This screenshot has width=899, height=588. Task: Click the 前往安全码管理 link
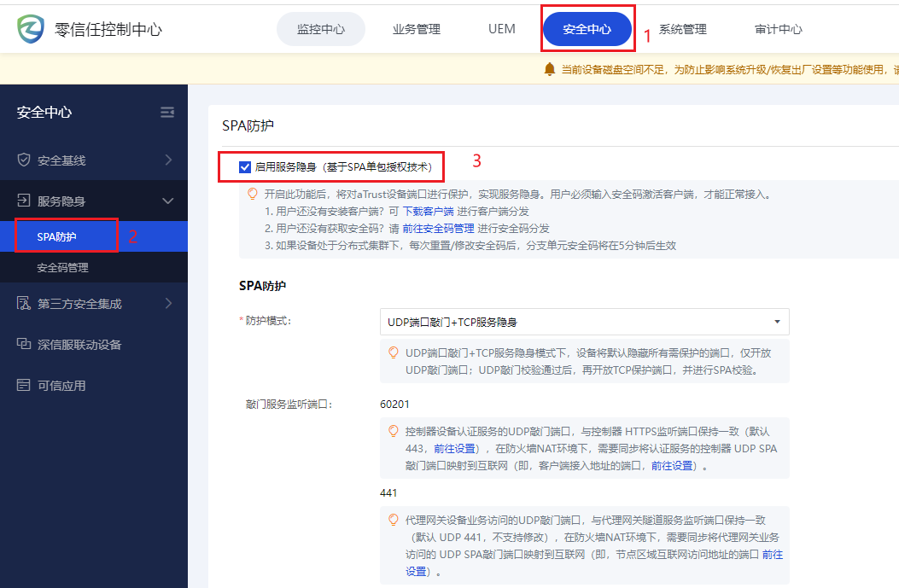(438, 229)
